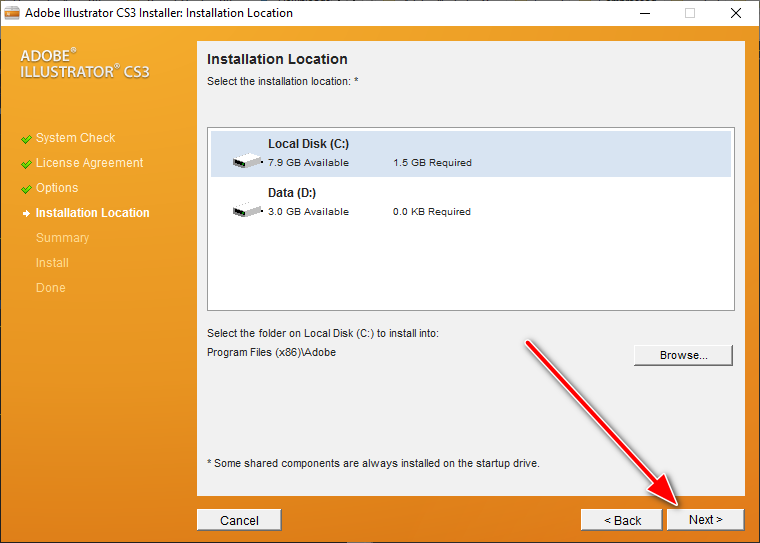Select the Options step label in sidebar
This screenshot has width=760, height=543.
(57, 188)
